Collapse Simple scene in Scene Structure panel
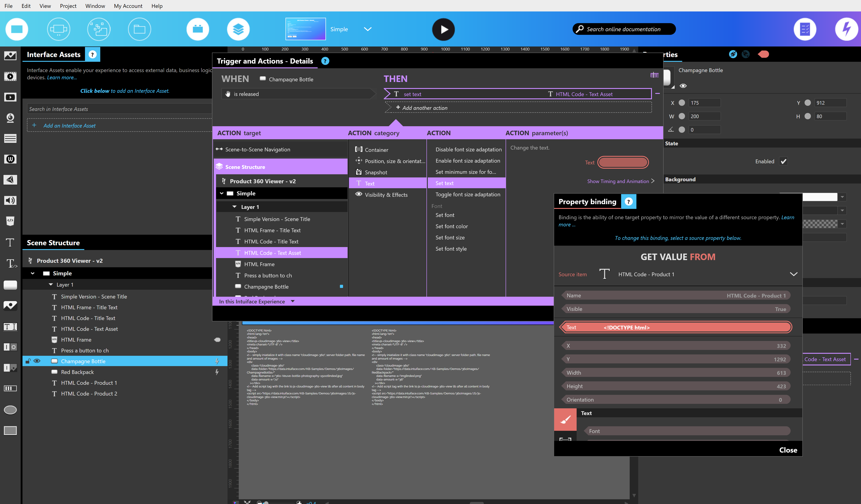This screenshot has width=861, height=504. [32, 273]
